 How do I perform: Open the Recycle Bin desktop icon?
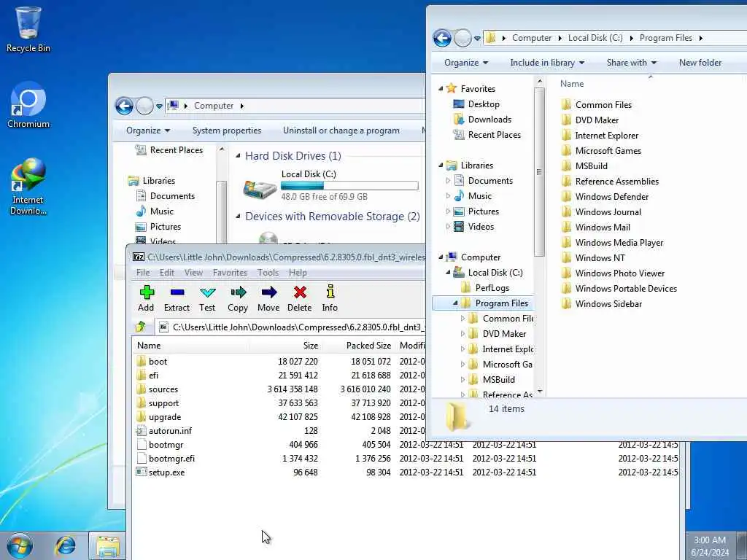point(28,29)
